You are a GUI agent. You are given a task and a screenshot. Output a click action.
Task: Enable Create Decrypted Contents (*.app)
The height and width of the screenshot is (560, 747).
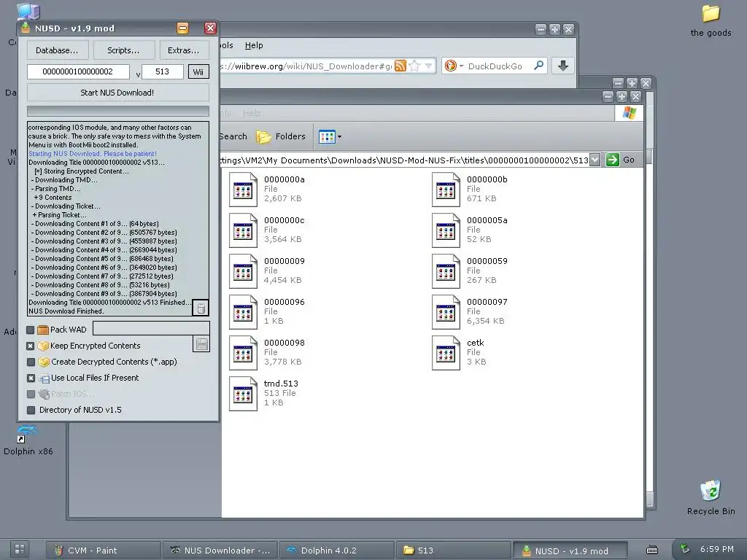click(x=31, y=362)
